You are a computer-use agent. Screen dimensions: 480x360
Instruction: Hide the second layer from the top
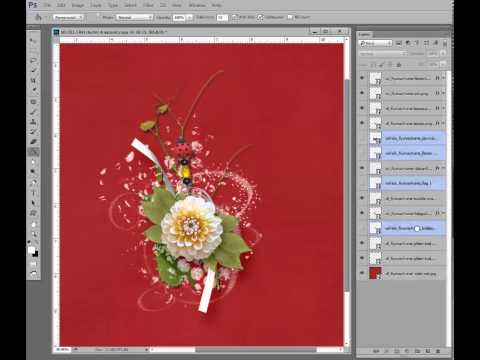(x=362, y=93)
